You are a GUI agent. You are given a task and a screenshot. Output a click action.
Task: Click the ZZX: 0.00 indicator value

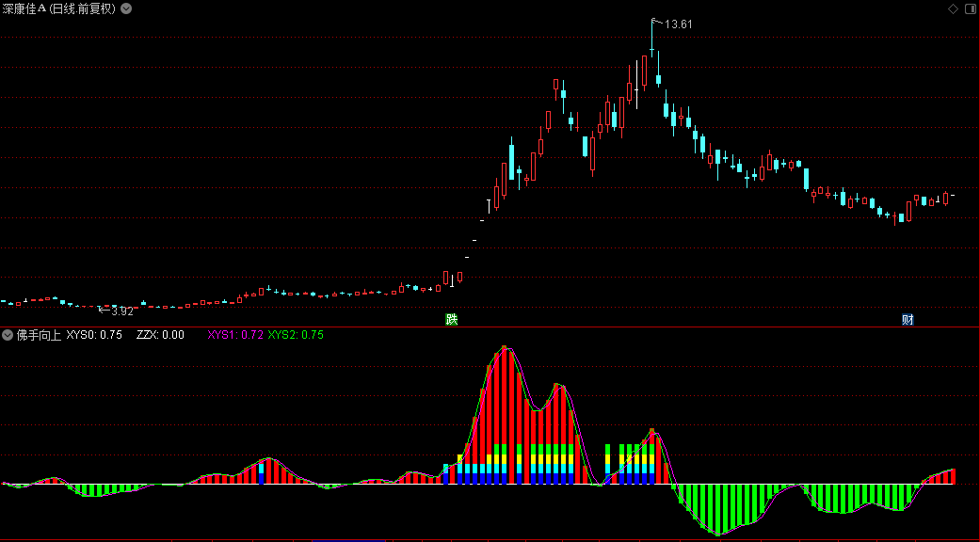[161, 335]
